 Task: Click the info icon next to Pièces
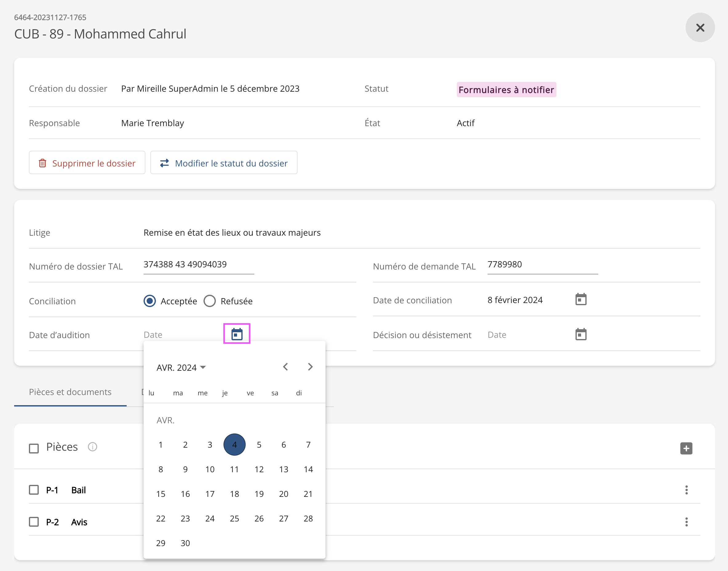(92, 447)
